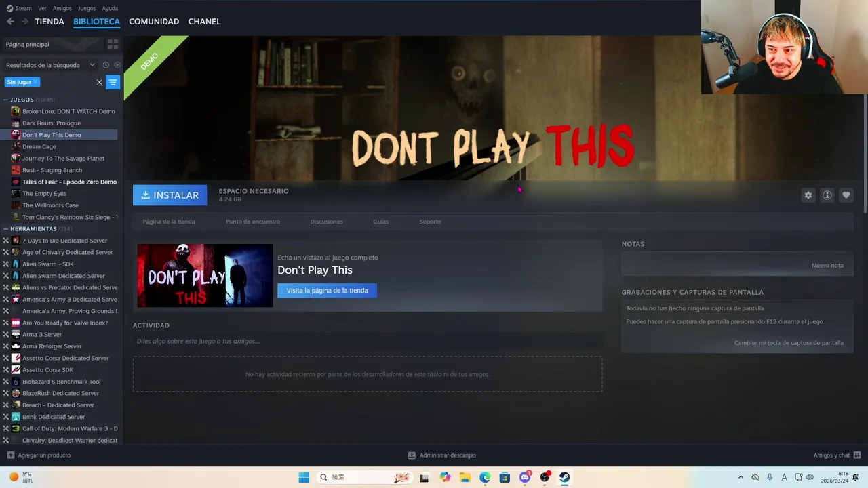868x488 pixels.
Task: Click Journey To The Savage Planet icon
Action: [x=16, y=158]
